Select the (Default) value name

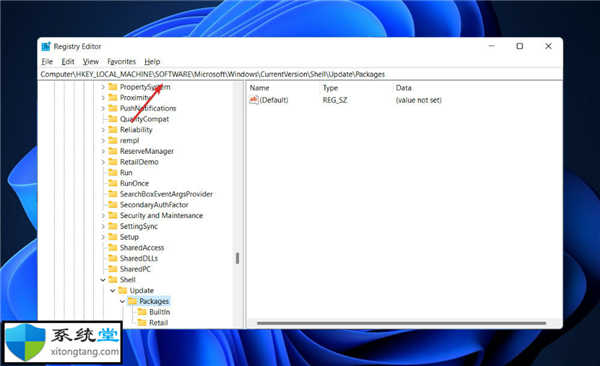pos(274,100)
